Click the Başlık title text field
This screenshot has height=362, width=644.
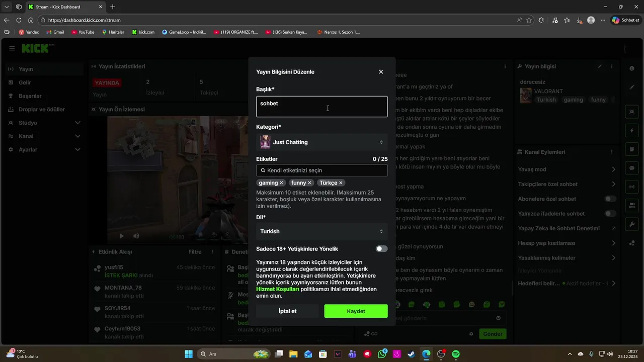click(322, 107)
